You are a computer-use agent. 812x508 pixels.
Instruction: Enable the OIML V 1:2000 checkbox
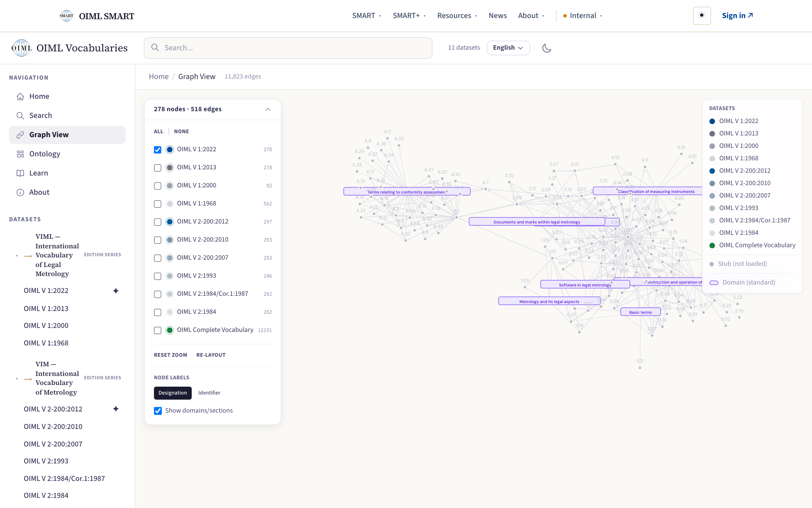pyautogui.click(x=158, y=186)
